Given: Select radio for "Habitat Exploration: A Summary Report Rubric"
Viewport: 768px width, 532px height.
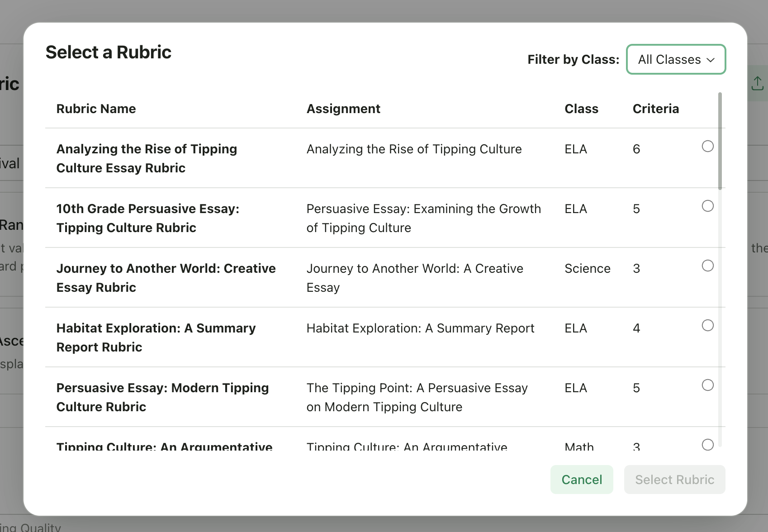Looking at the screenshot, I should click(x=707, y=325).
